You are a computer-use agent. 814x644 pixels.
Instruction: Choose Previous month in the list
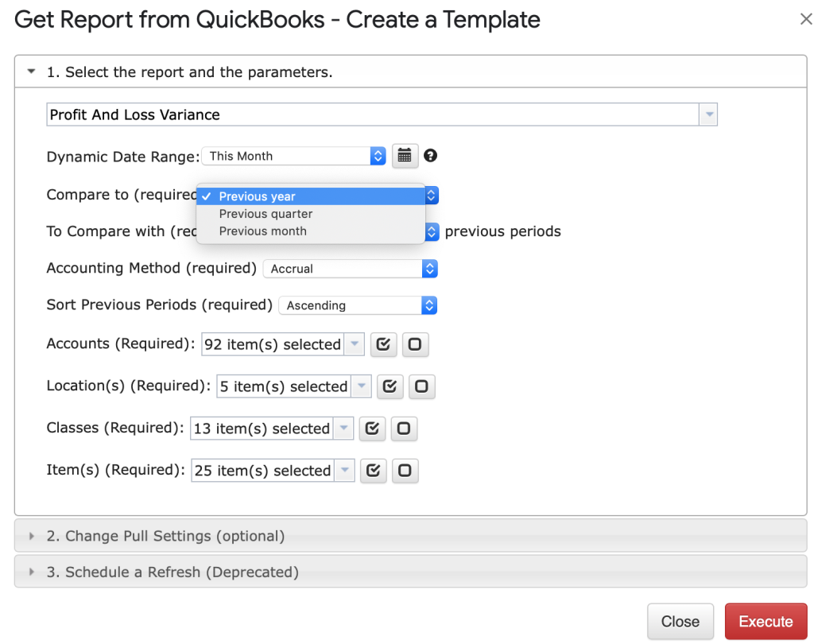311,231
